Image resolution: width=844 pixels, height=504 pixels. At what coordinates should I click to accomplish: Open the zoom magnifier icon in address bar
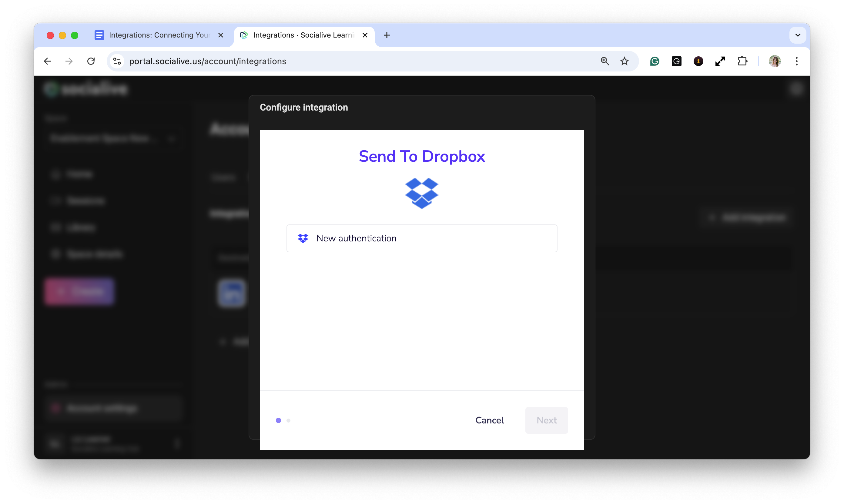(605, 61)
